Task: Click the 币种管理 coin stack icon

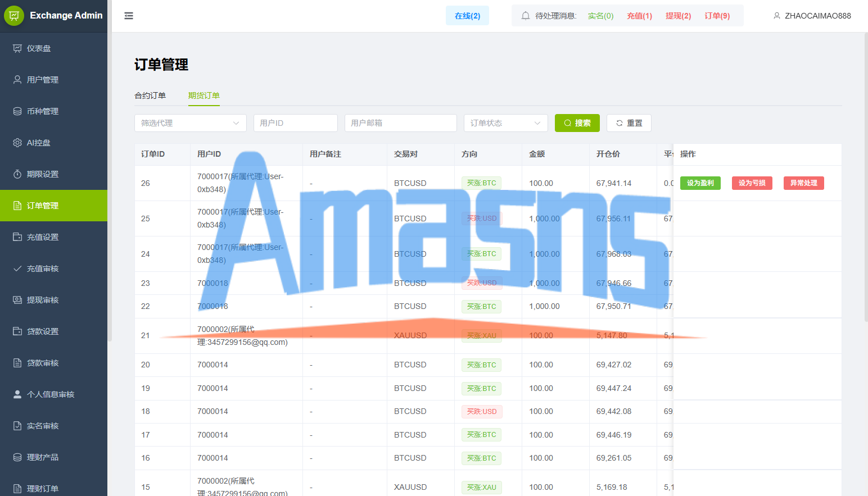Action: pos(17,111)
